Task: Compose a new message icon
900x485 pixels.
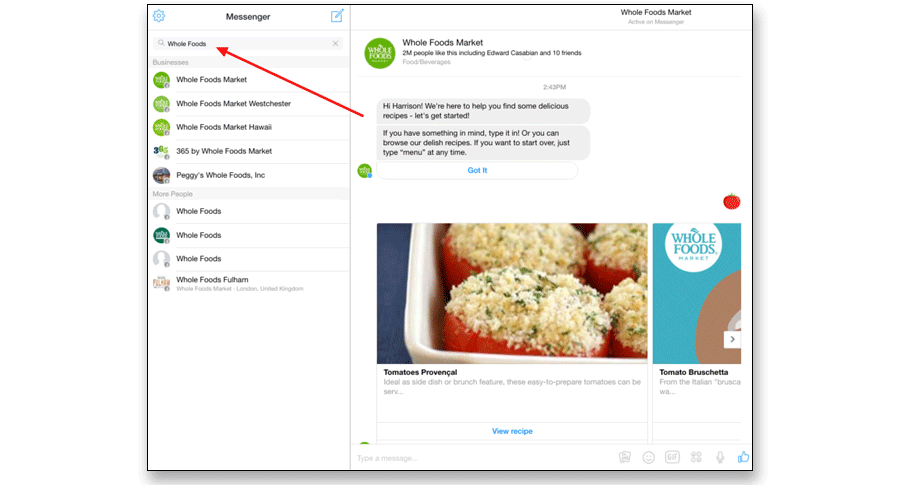Action: [x=337, y=15]
